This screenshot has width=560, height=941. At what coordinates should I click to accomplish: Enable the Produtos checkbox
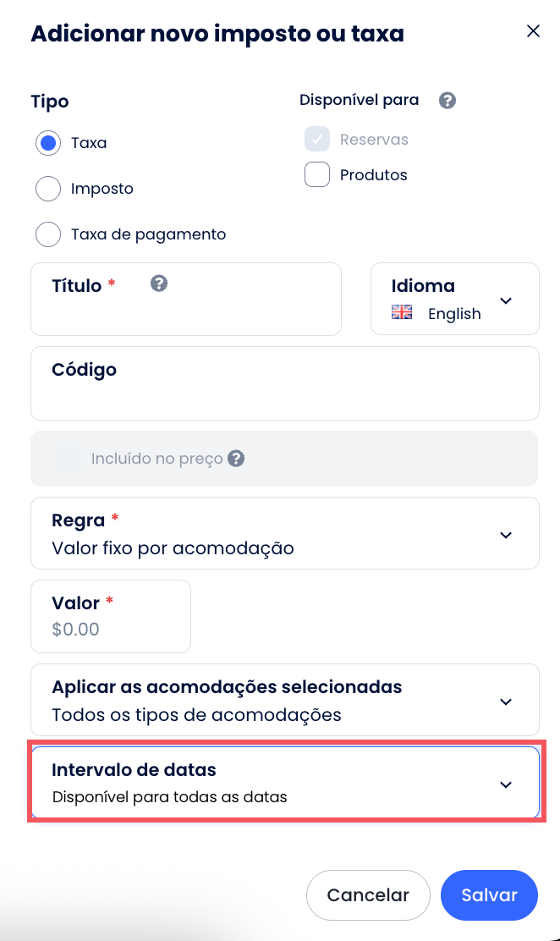[317, 175]
